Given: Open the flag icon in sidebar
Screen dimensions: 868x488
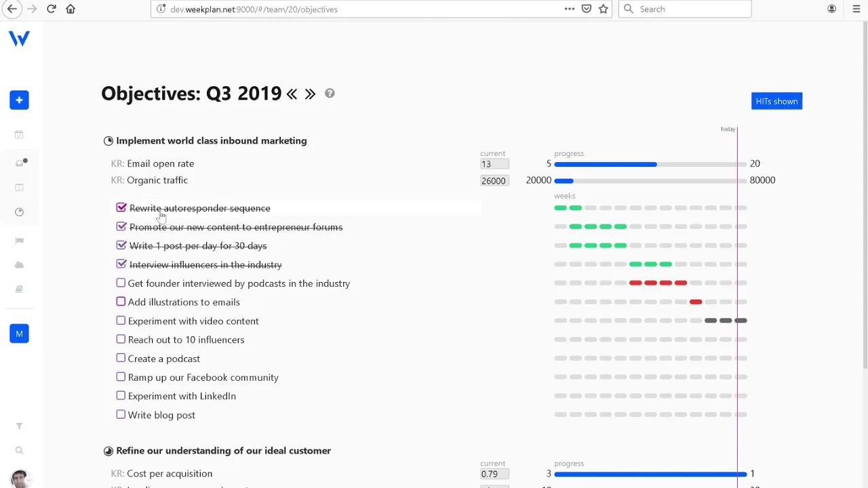Looking at the screenshot, I should pos(19,241).
